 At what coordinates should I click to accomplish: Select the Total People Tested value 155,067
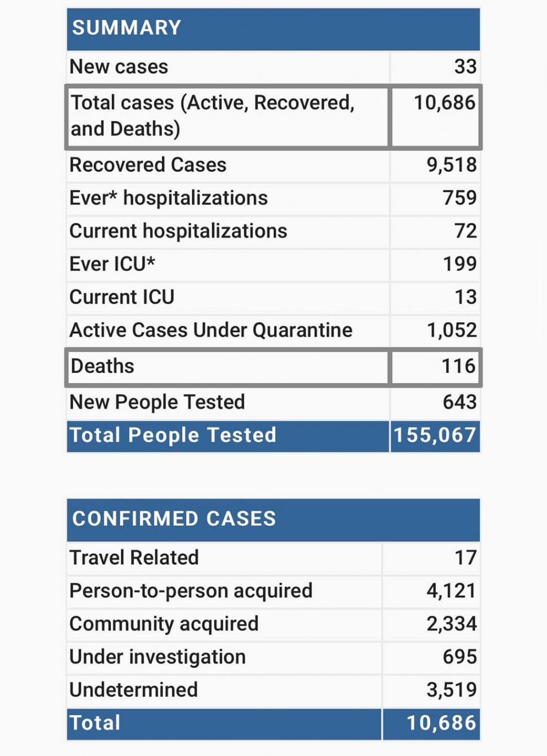435,435
